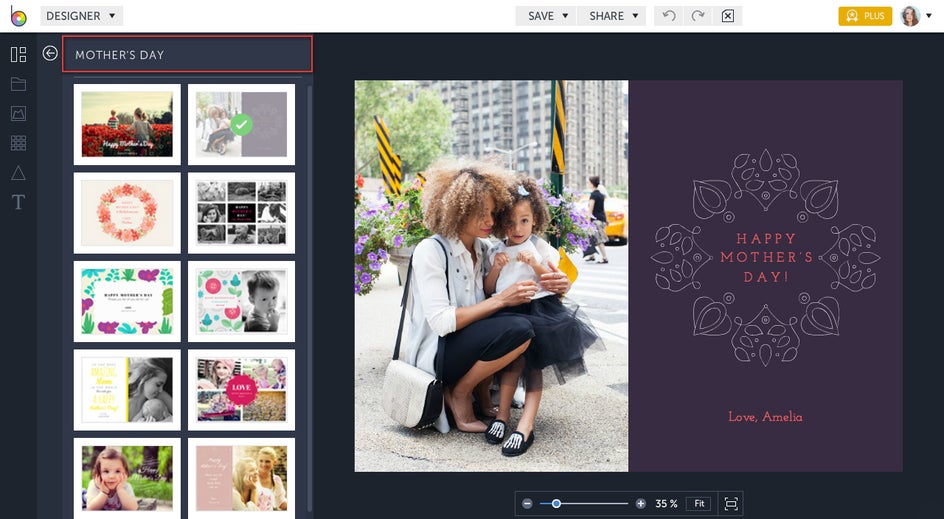Screen dimensions: 944x519
Task: Undo the last action
Action: (x=669, y=16)
